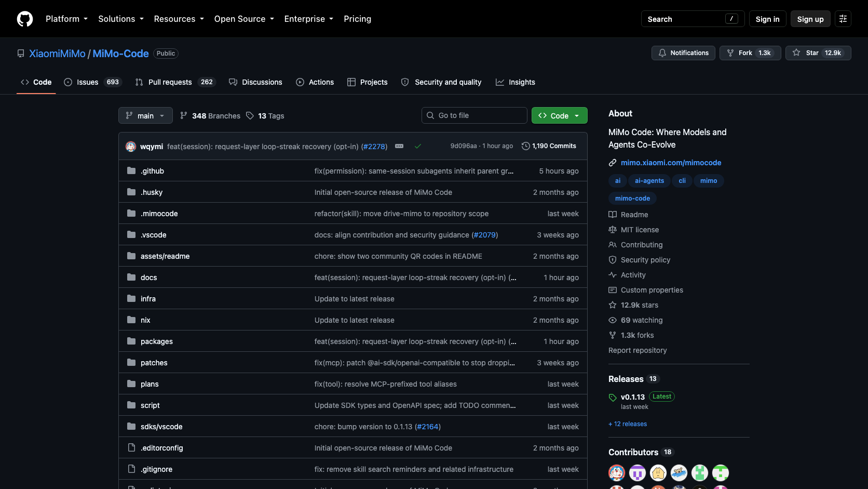Click the first contributor avatar
Viewport: 868px width, 489px height.
617,473
